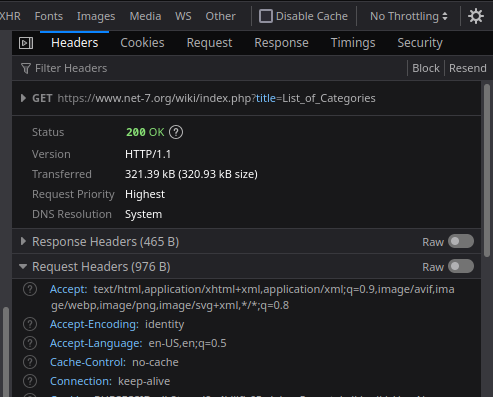
Task: Switch to the Cookies tab
Action: click(142, 43)
